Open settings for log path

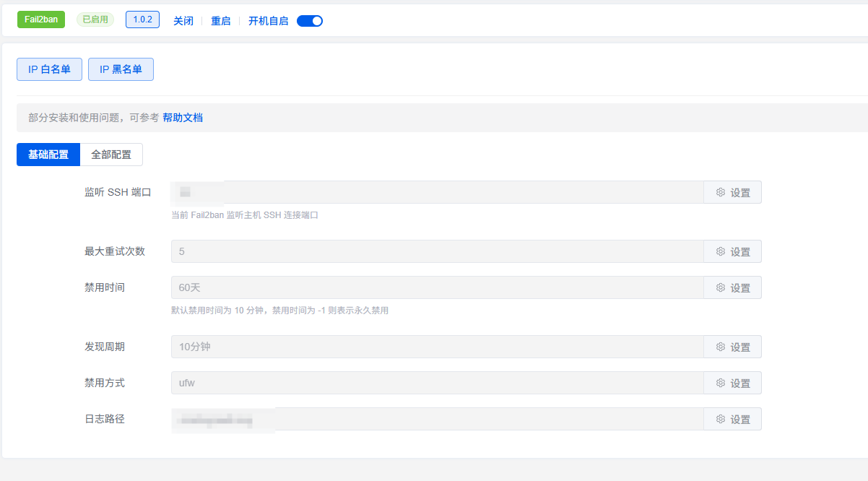pyautogui.click(x=732, y=419)
